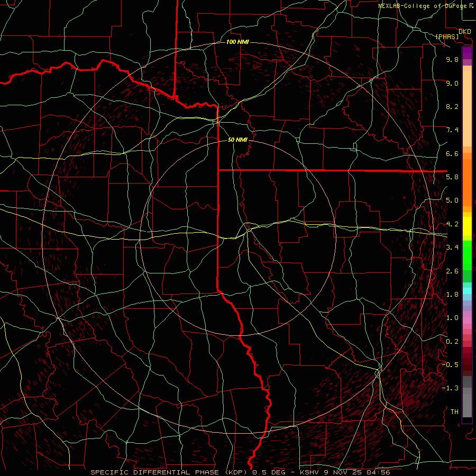Click the purple top segment of color bar
This screenshot has height=476, width=476.
click(467, 53)
